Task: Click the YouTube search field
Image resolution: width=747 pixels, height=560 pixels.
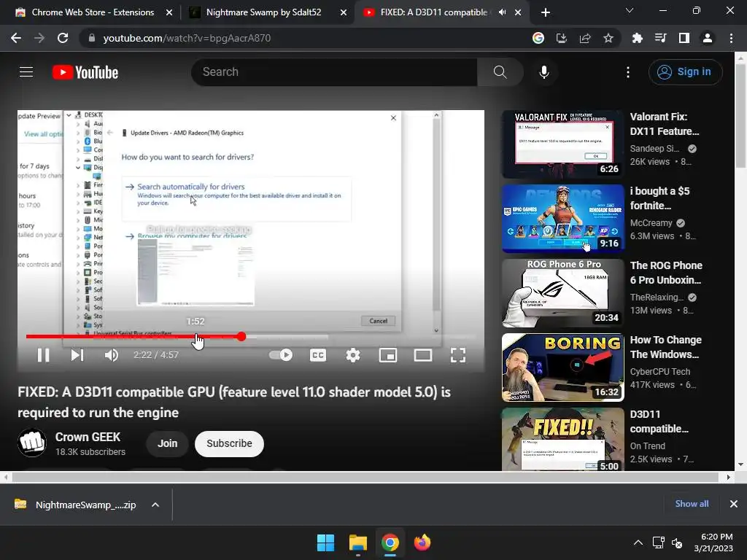Action: 334,72
